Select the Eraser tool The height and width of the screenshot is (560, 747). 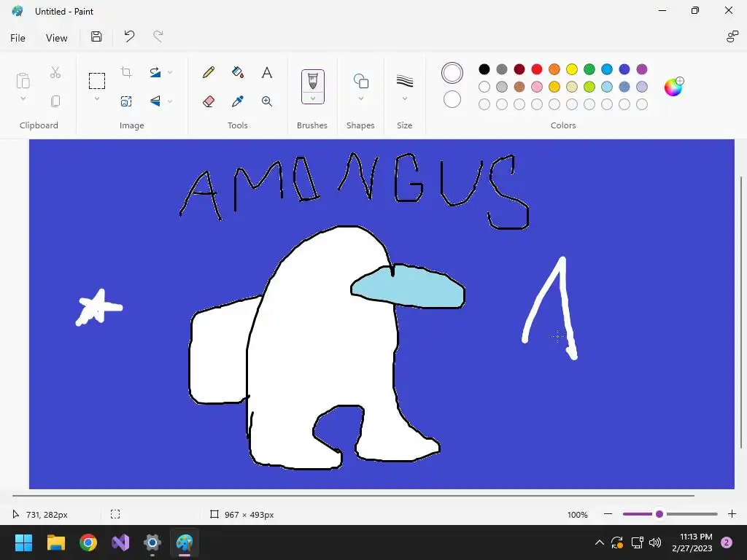coord(208,101)
